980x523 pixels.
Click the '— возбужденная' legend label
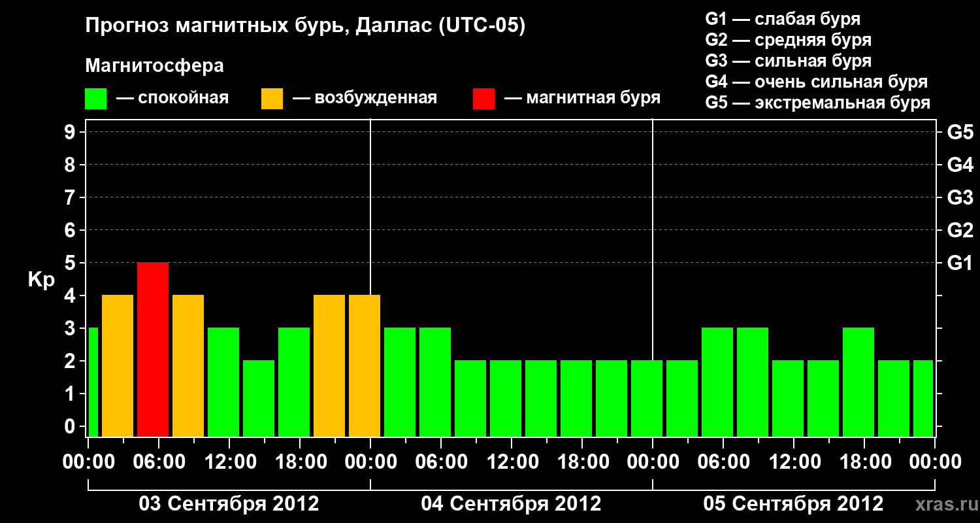coord(365,98)
